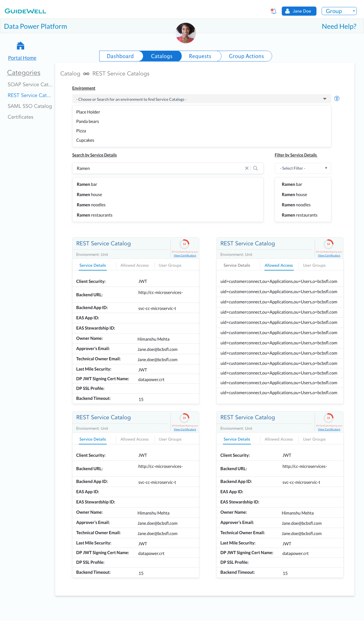Viewport: 364px width, 621px height.
Task: Clear the Ramen search with X icon
Action: point(247,168)
